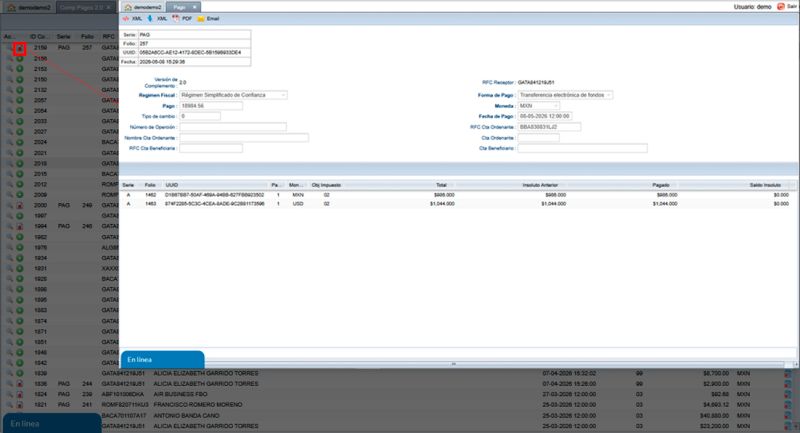Click the red XML icon in the toolbar
800x433 pixels.
point(126,18)
